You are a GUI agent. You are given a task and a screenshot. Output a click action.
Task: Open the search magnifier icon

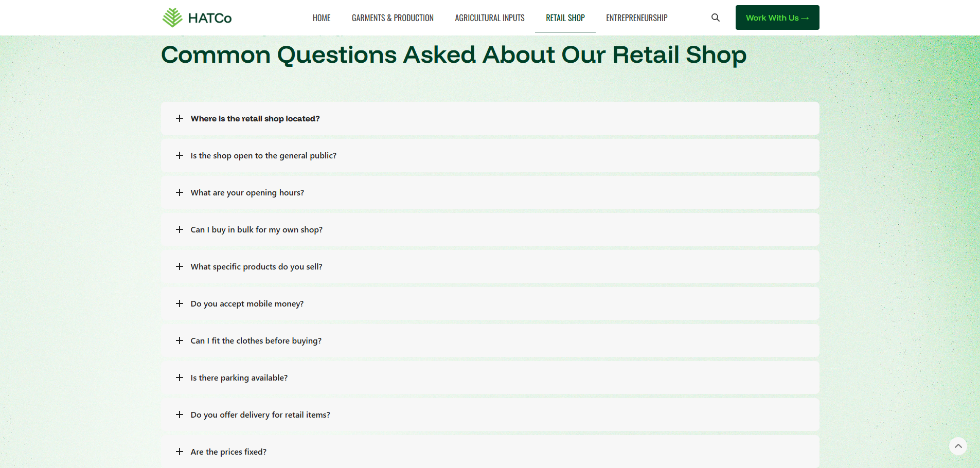[x=715, y=17]
